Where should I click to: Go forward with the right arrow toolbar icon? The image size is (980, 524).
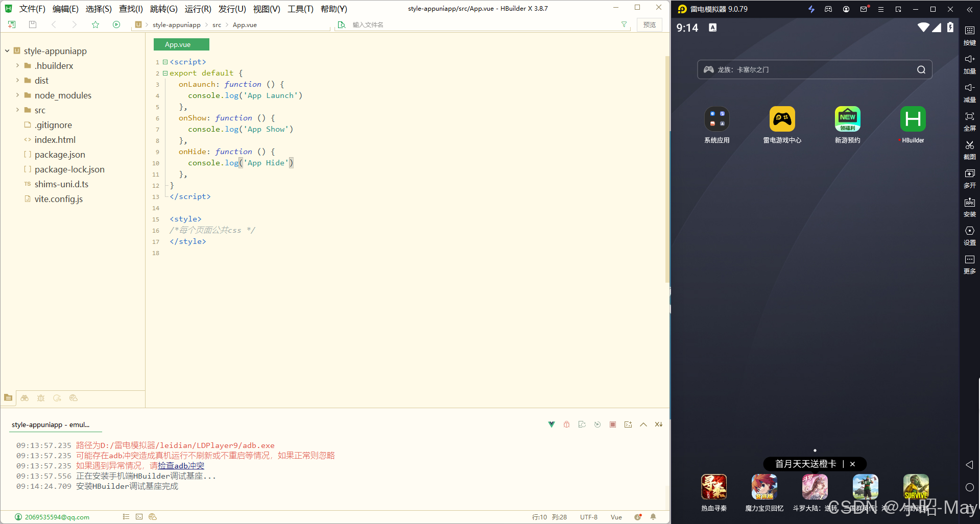pyautogui.click(x=75, y=24)
